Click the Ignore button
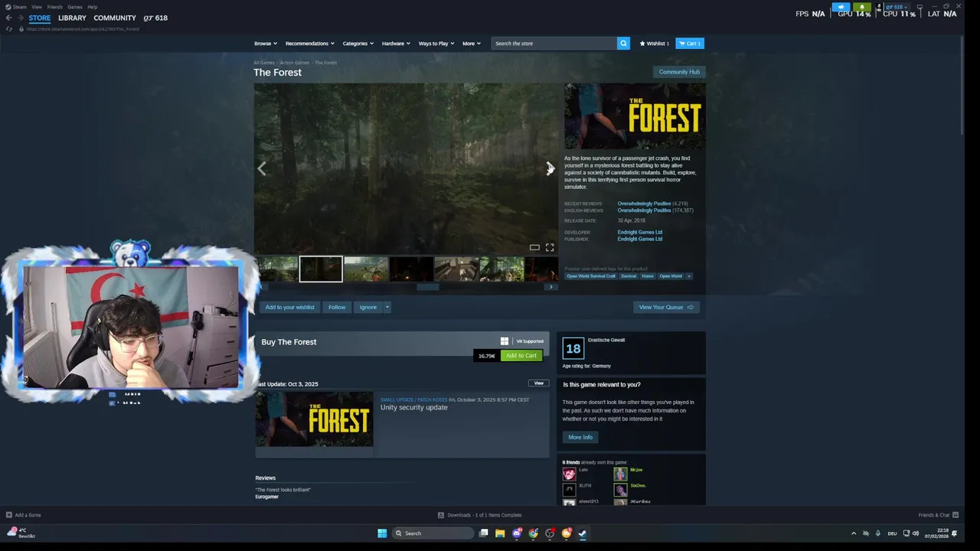Image resolution: width=980 pixels, height=551 pixels. click(x=368, y=308)
